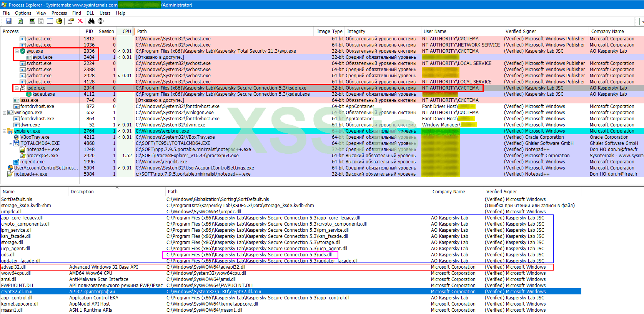
Task: Sort by the Verified Signer column header
Action: pos(521,32)
